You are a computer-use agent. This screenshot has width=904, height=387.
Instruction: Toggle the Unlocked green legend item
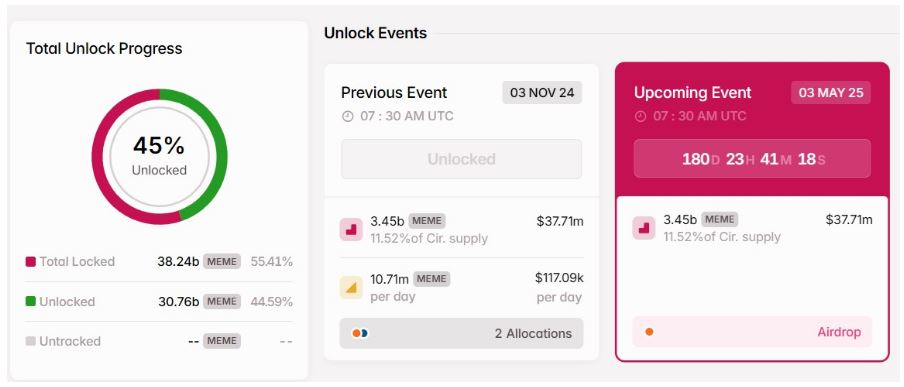point(61,302)
